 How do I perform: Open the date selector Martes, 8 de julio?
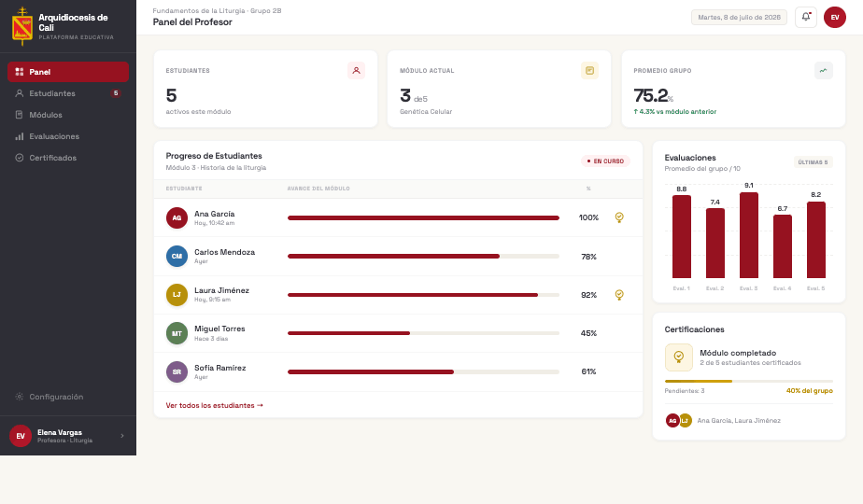(739, 17)
